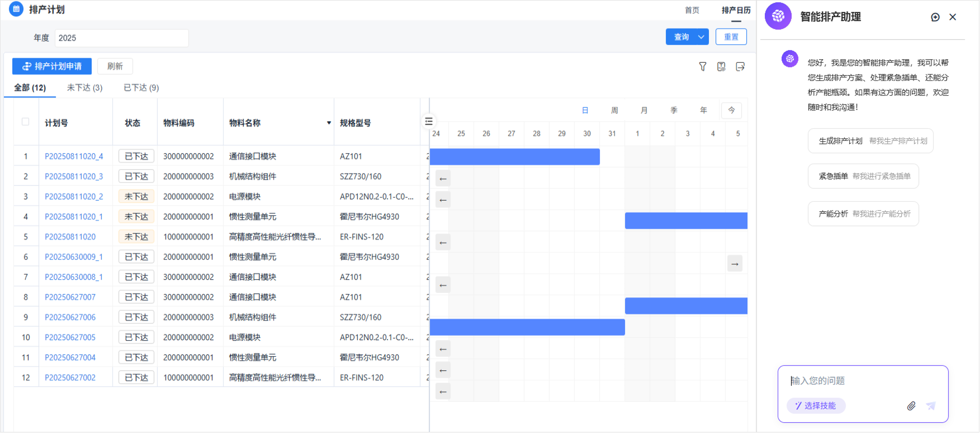Click the 排产计划申请 button

52,66
